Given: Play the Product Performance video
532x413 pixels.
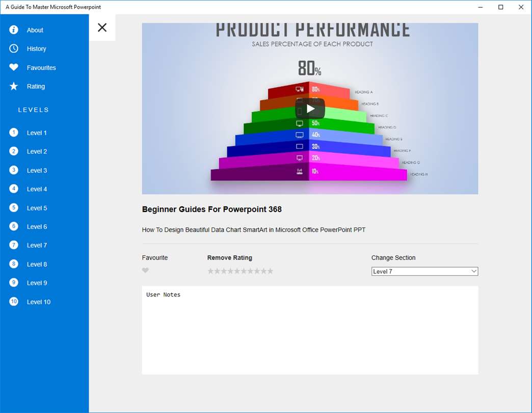Looking at the screenshot, I should 310,109.
